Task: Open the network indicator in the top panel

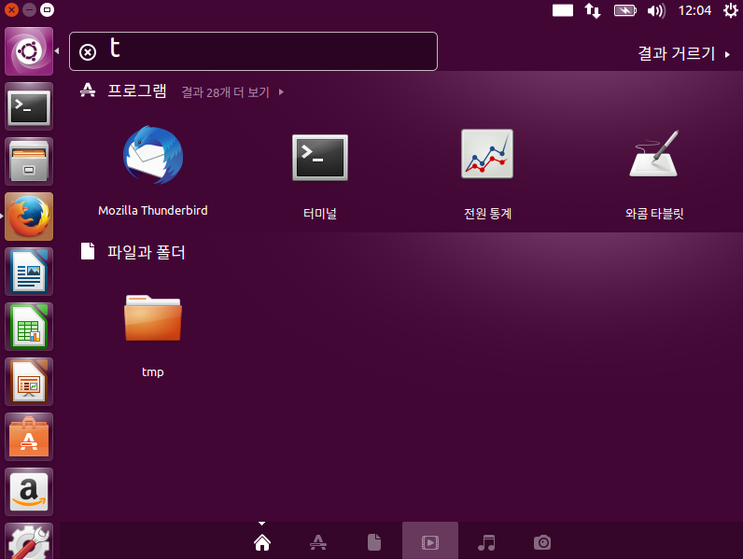Action: pos(593,10)
